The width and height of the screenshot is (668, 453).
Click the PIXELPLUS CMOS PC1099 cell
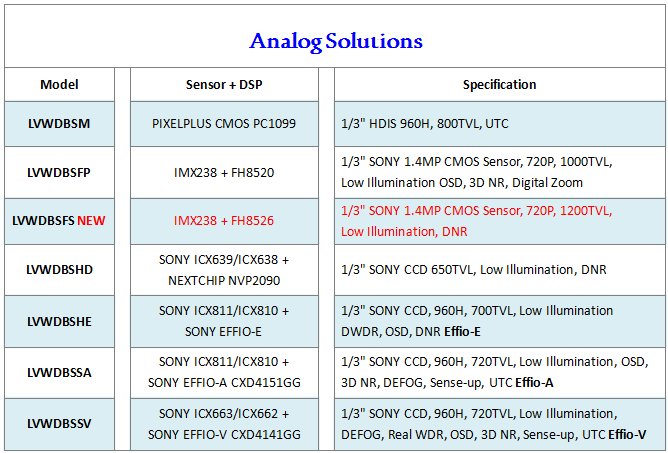coord(224,124)
